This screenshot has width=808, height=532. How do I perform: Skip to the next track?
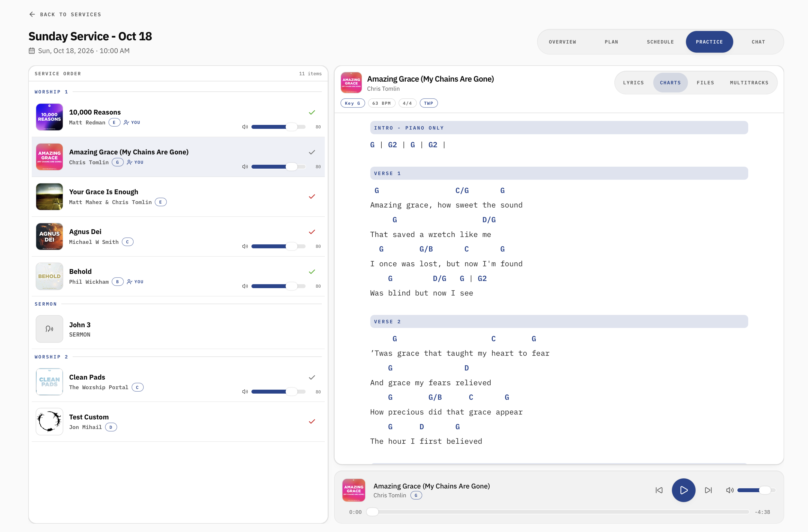(708, 490)
